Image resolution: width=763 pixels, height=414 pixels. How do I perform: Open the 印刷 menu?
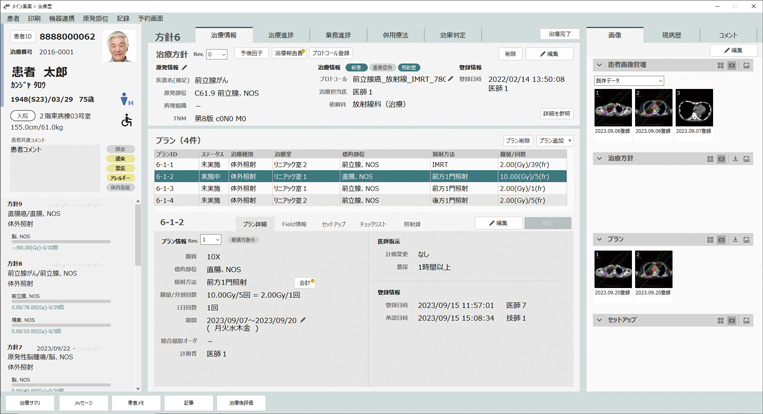[x=34, y=18]
